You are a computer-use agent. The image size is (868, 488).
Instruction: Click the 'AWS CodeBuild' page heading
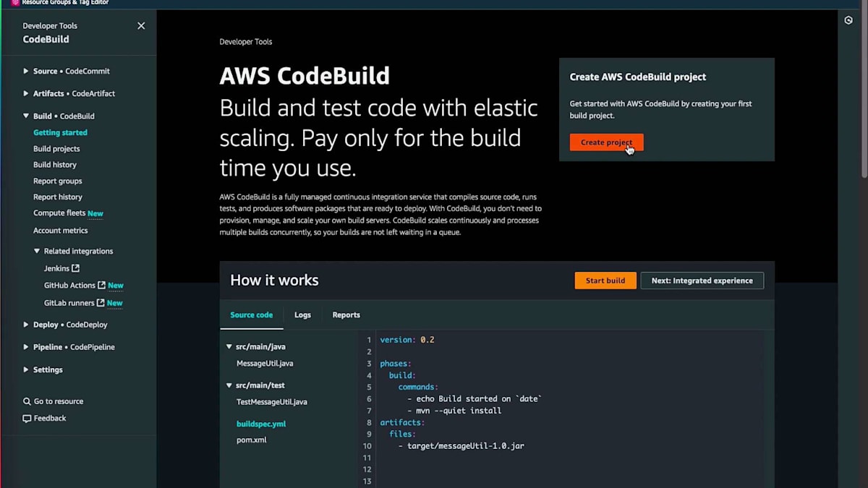coord(305,76)
